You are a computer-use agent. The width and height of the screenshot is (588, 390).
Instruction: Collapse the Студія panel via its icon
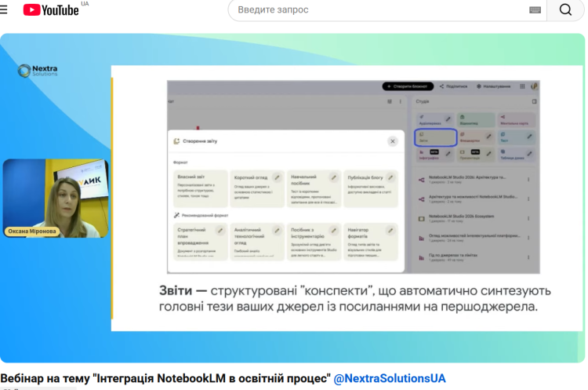[535, 101]
